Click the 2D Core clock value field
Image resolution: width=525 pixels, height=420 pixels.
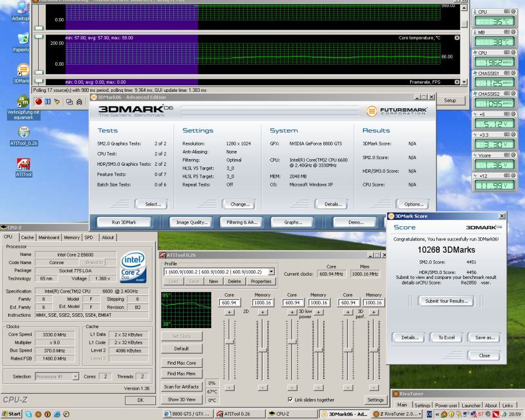(x=229, y=302)
